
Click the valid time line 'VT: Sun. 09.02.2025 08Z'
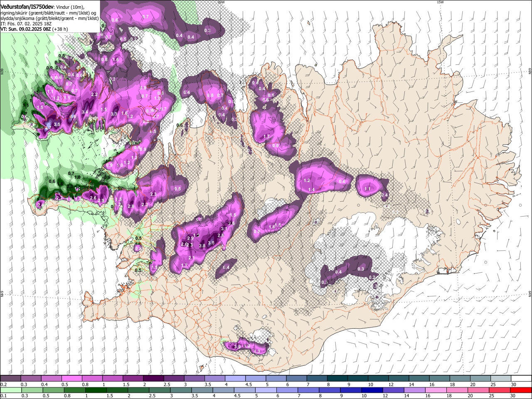pyautogui.click(x=26, y=30)
